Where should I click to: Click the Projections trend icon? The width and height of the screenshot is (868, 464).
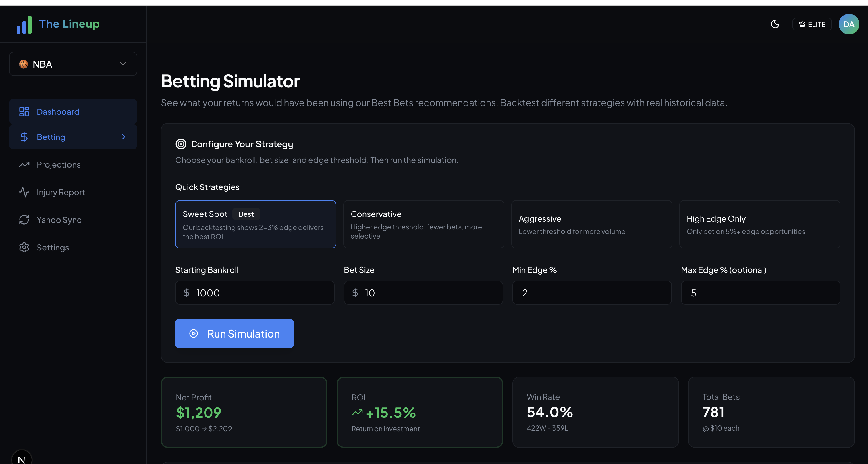24,164
